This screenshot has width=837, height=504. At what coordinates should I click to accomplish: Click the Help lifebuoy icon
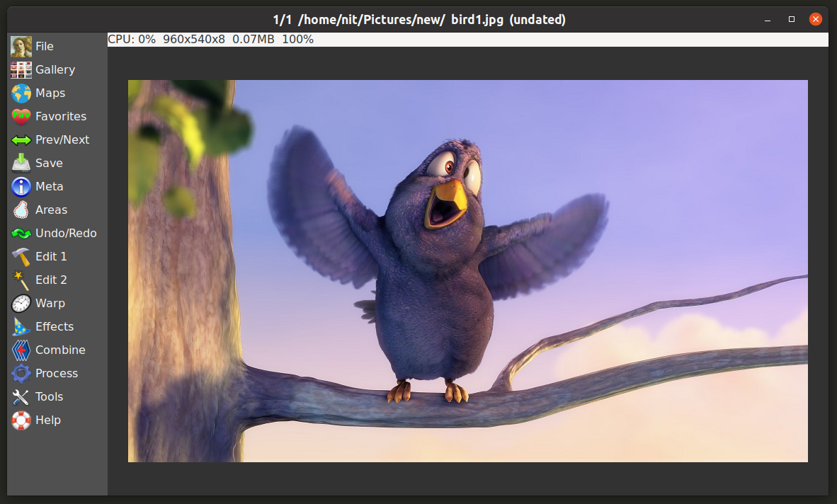pos(21,420)
